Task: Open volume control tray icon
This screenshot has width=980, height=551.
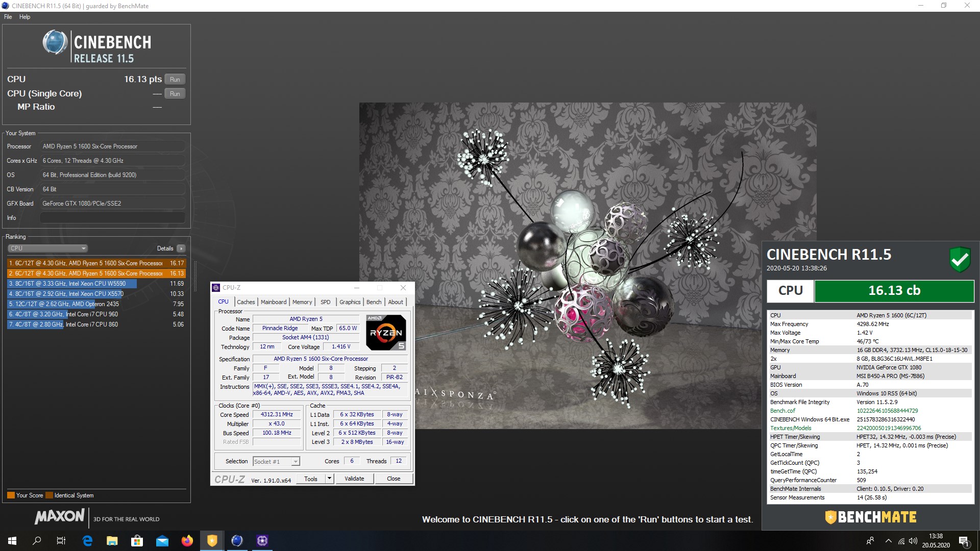Action: tap(913, 541)
